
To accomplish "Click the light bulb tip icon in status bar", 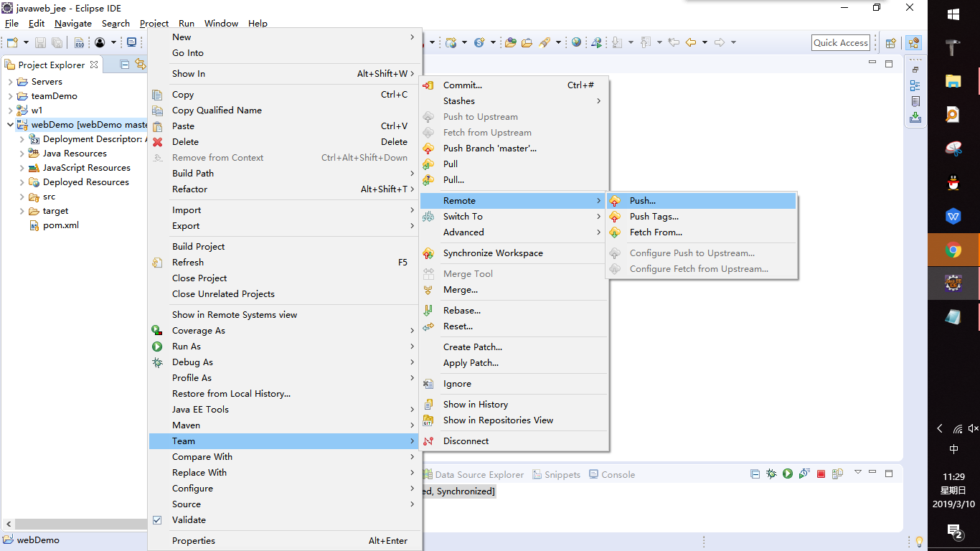I will [x=919, y=541].
